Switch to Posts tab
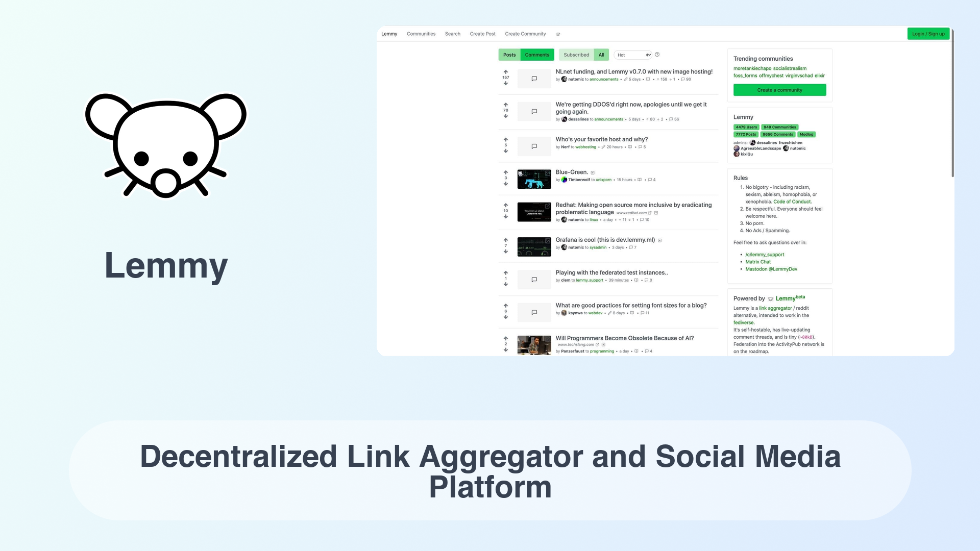Image resolution: width=980 pixels, height=551 pixels. point(509,55)
